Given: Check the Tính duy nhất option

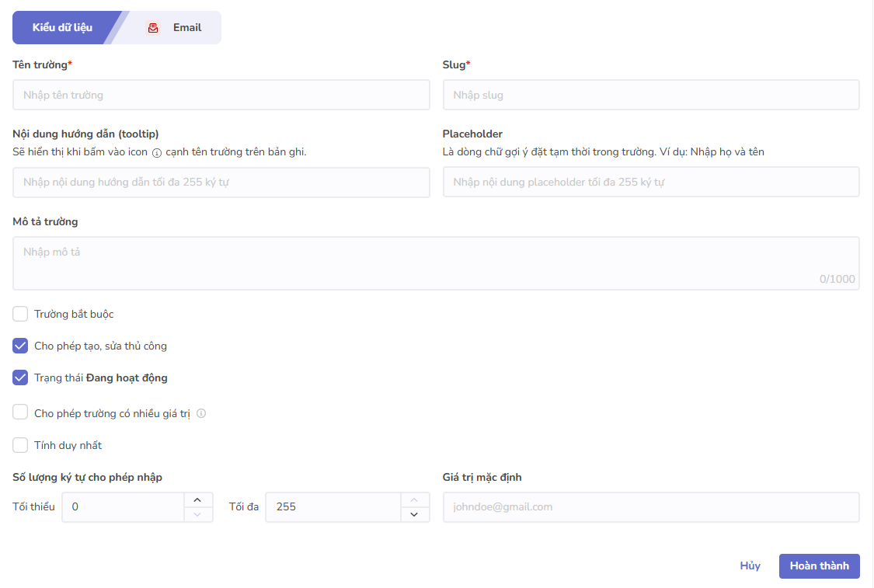Looking at the screenshot, I should pos(20,445).
